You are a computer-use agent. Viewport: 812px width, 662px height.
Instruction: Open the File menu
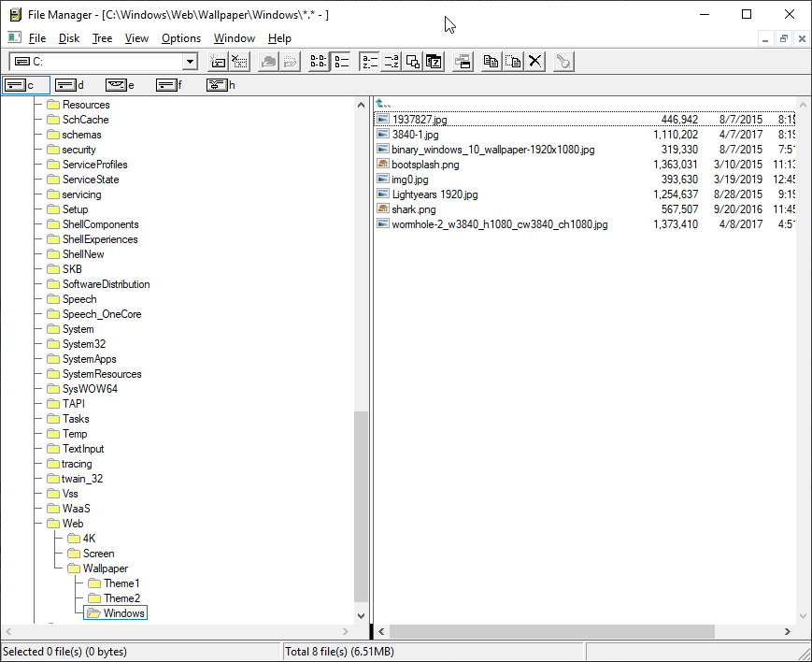pos(37,38)
